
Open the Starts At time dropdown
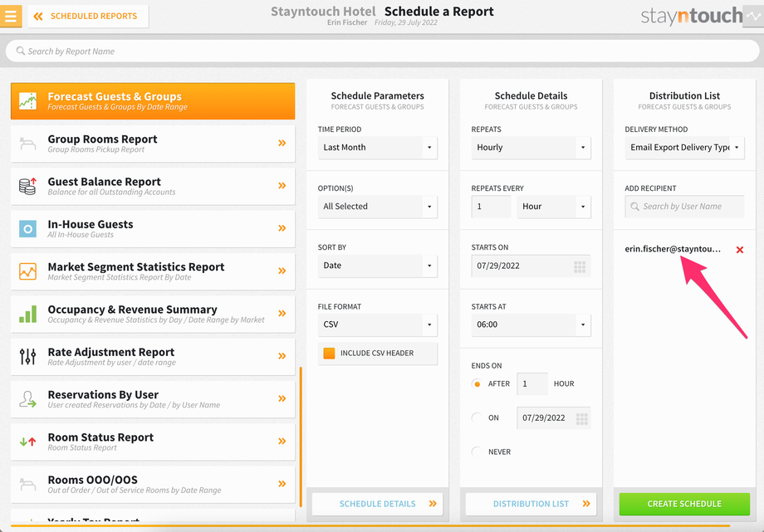(531, 325)
